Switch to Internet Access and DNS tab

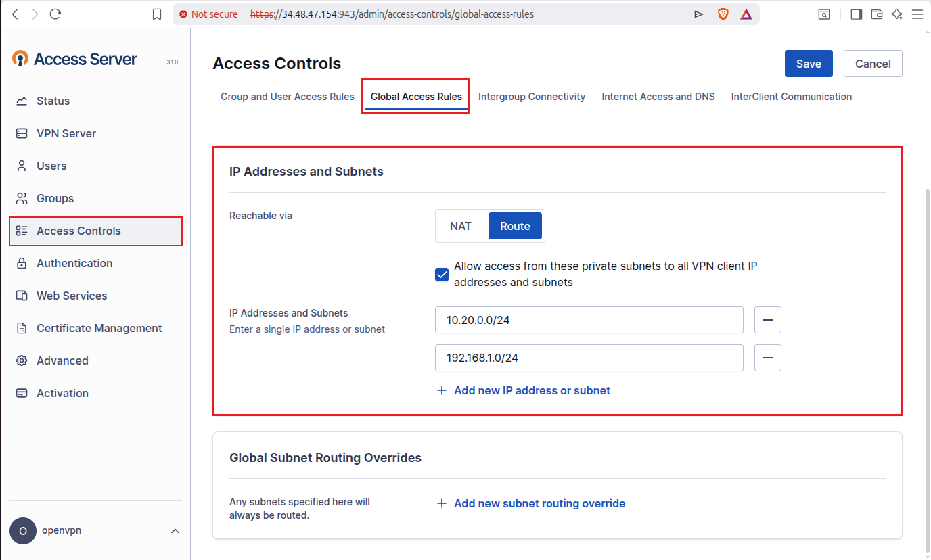click(x=658, y=97)
